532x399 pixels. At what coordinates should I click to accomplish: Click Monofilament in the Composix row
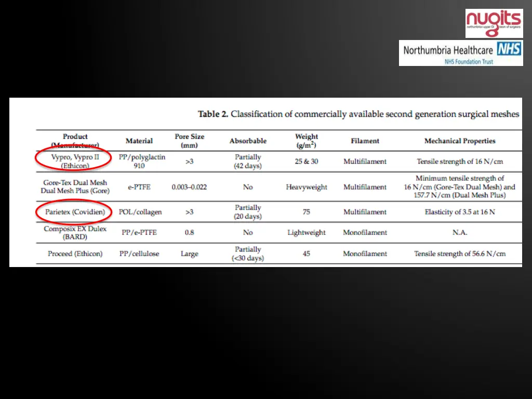click(x=365, y=233)
